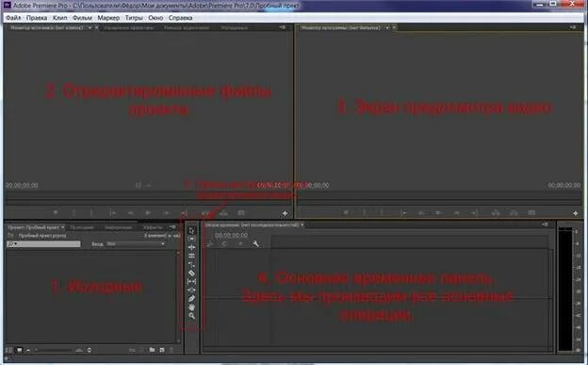The height and width of the screenshot is (365, 588).
Task: Select the Pen tool
Action: point(191,299)
